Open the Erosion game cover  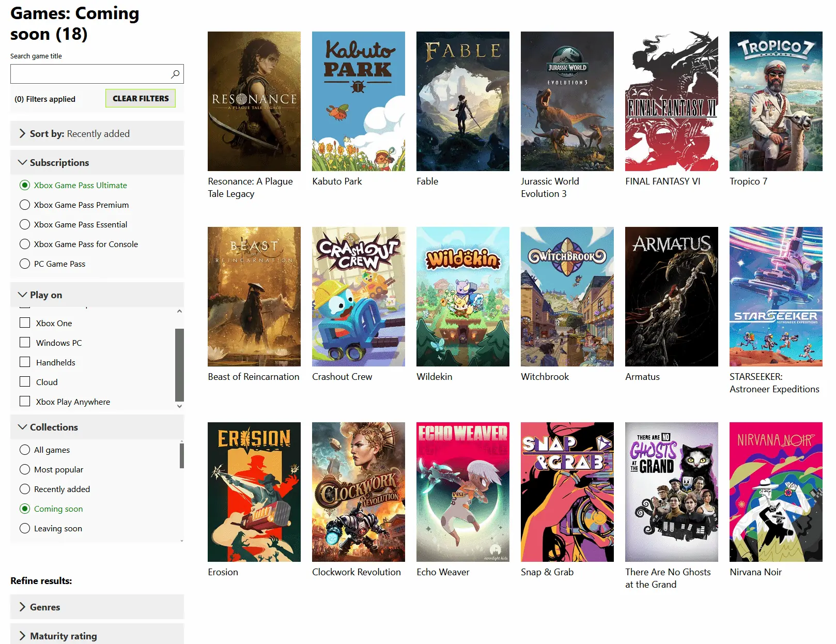pos(254,492)
